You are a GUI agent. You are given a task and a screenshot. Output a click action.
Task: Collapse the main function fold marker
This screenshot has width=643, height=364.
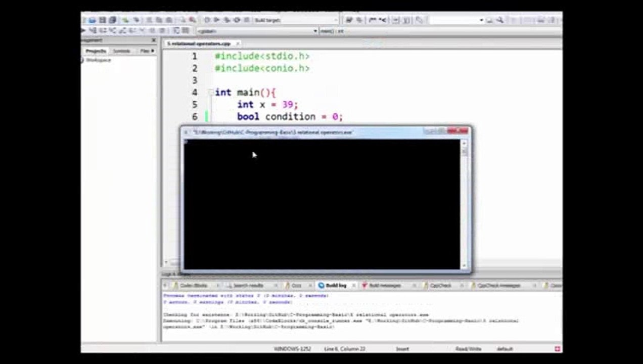pyautogui.click(x=211, y=93)
